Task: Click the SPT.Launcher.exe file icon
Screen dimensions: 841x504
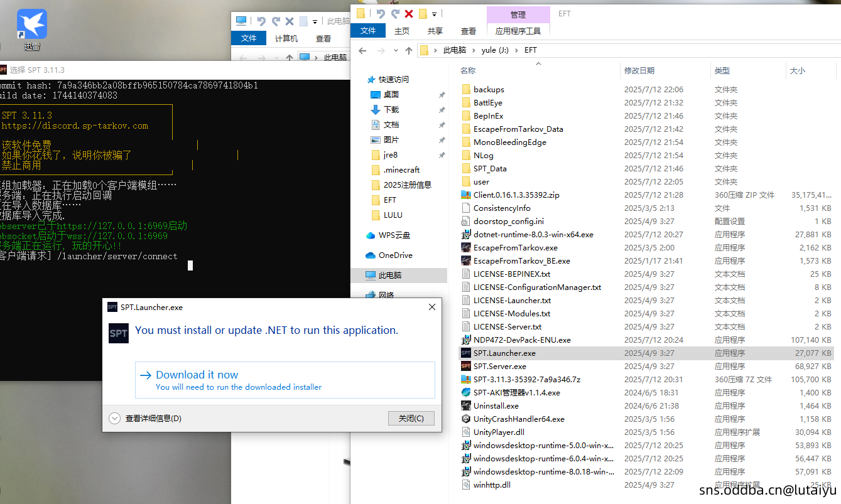Action: point(465,353)
